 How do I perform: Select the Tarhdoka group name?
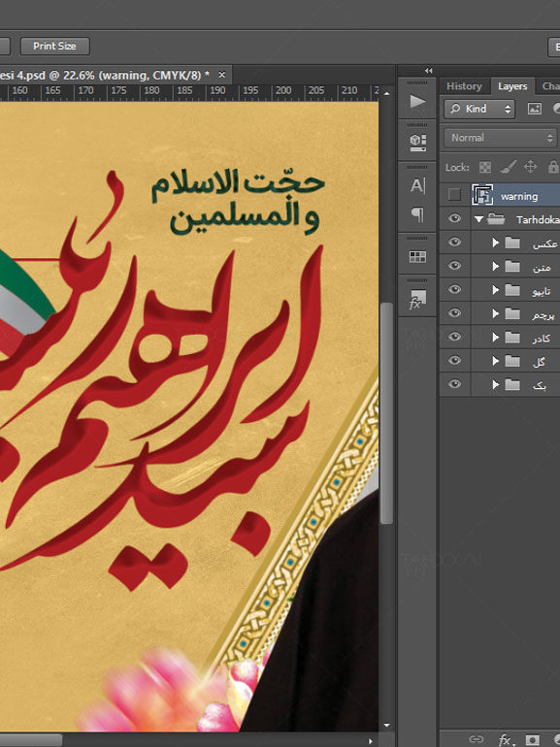pyautogui.click(x=538, y=219)
